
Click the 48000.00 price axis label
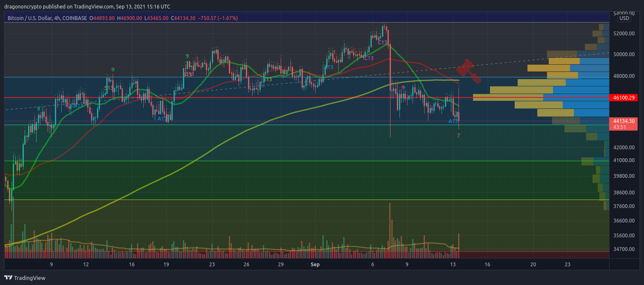click(624, 76)
